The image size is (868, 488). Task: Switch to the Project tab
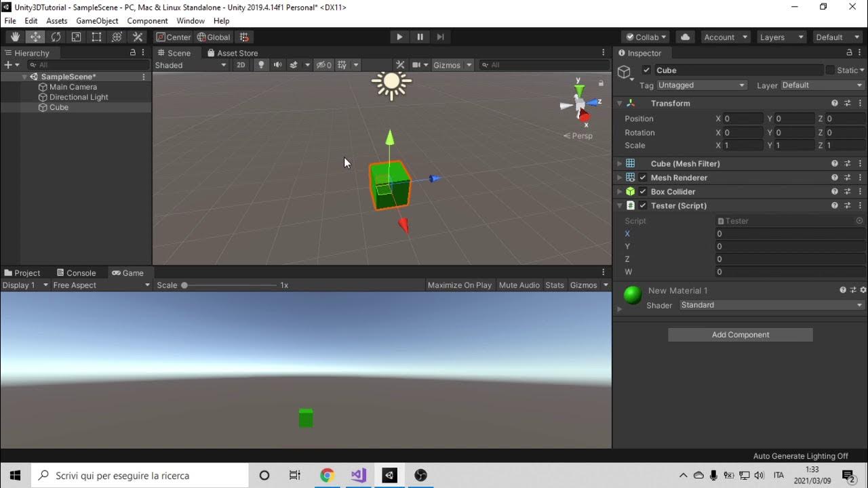(22, 273)
